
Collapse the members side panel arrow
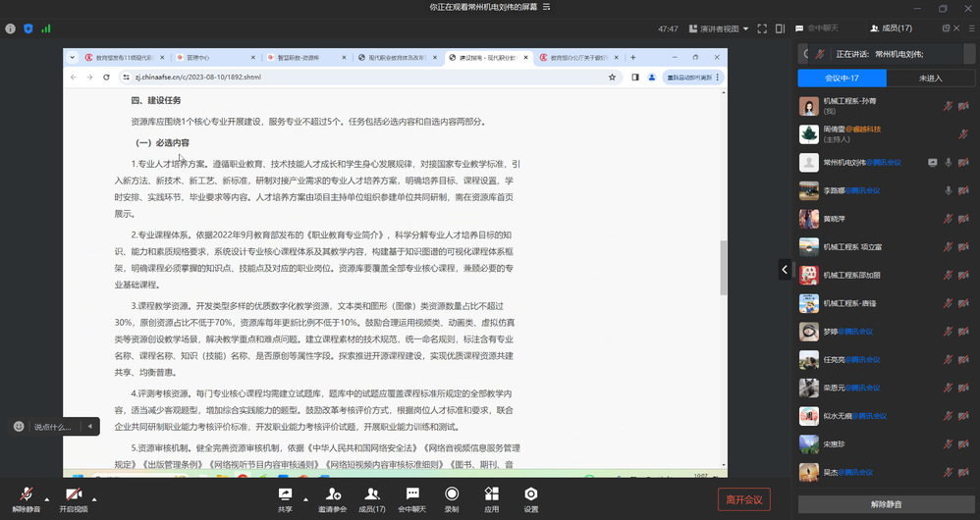point(785,268)
